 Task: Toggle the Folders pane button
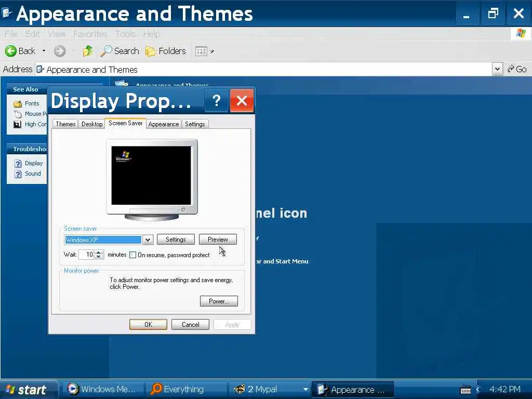[166, 51]
